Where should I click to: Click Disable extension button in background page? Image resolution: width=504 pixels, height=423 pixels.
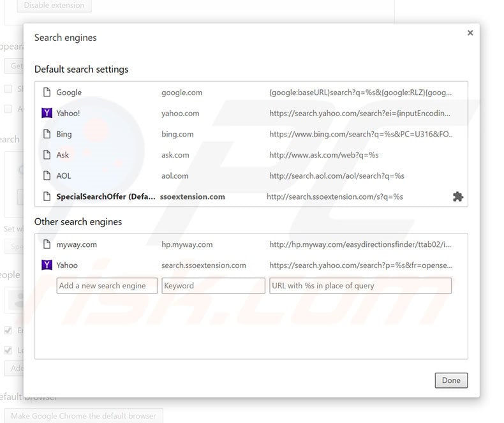(54, 6)
